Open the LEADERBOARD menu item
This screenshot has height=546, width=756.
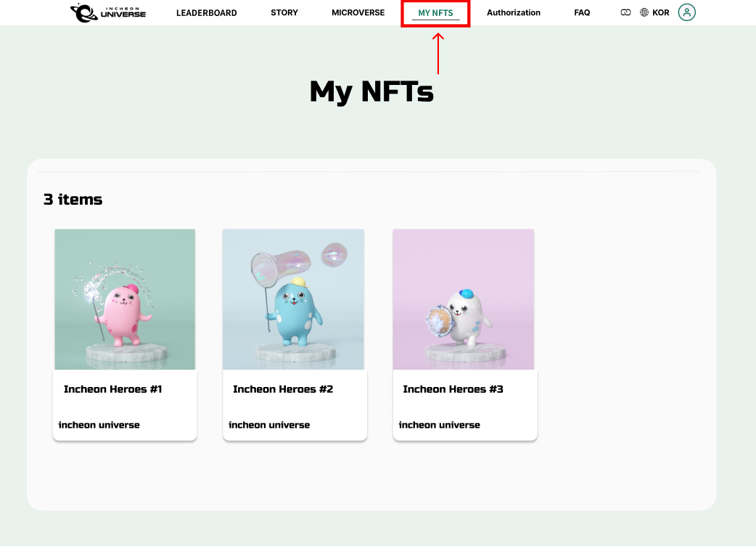click(206, 13)
